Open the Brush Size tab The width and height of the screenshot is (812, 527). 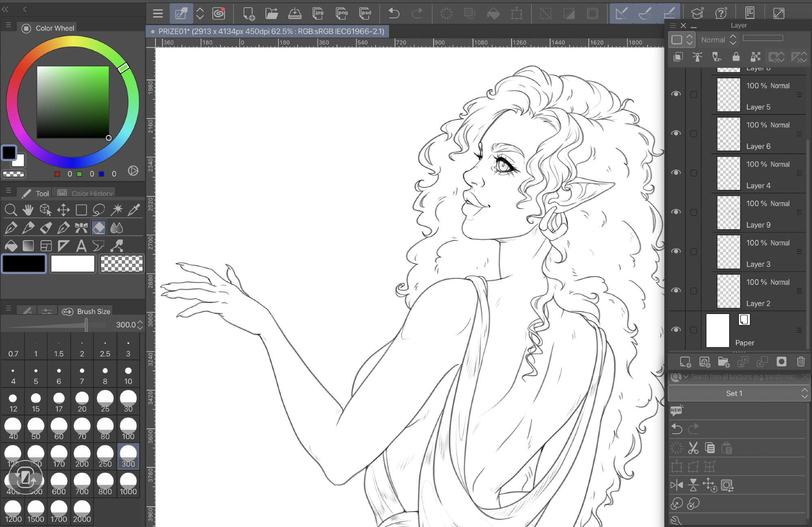pyautogui.click(x=86, y=312)
